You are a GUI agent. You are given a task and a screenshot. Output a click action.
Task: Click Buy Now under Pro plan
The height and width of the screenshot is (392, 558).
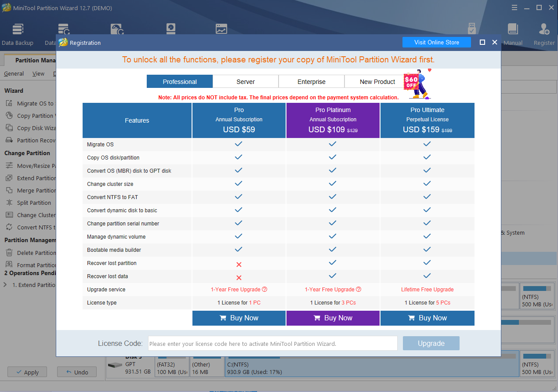239,318
